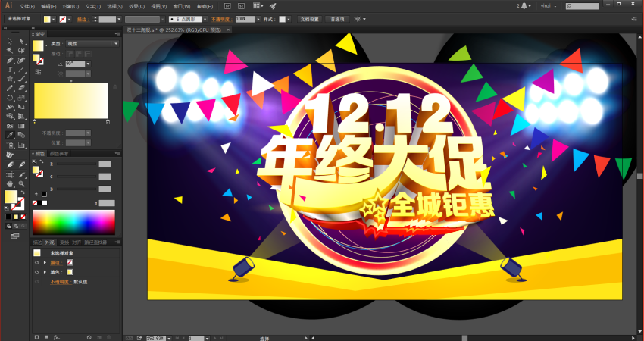This screenshot has height=341, width=644.
Task: Open gradient 类型 dropdown
Action: point(93,43)
